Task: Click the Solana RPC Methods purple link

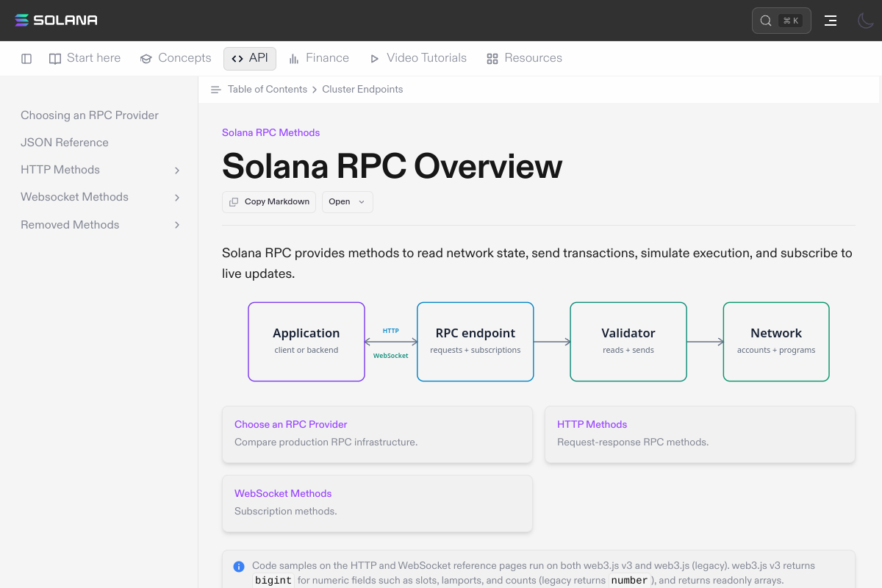Action: [270, 133]
